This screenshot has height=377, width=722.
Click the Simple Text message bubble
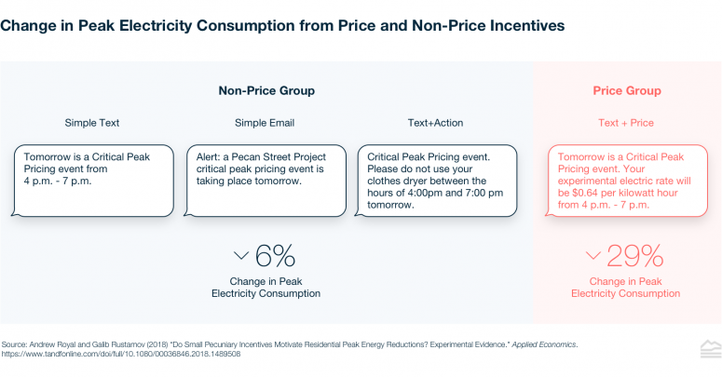(x=93, y=180)
